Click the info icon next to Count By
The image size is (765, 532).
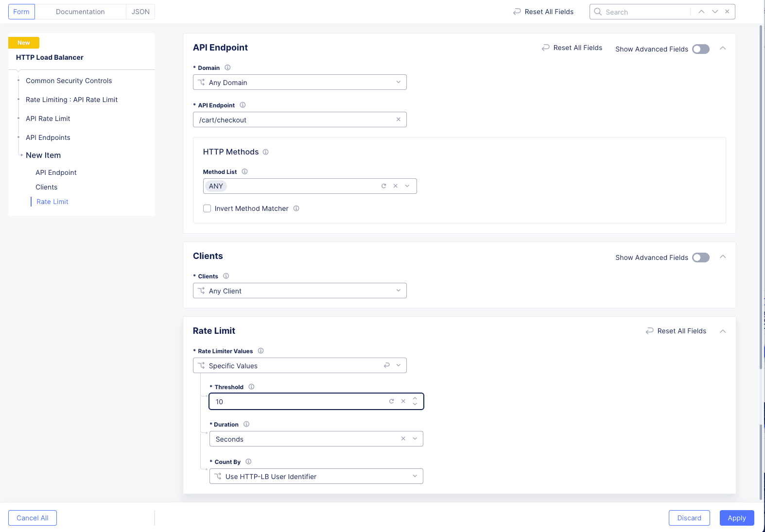pyautogui.click(x=248, y=462)
